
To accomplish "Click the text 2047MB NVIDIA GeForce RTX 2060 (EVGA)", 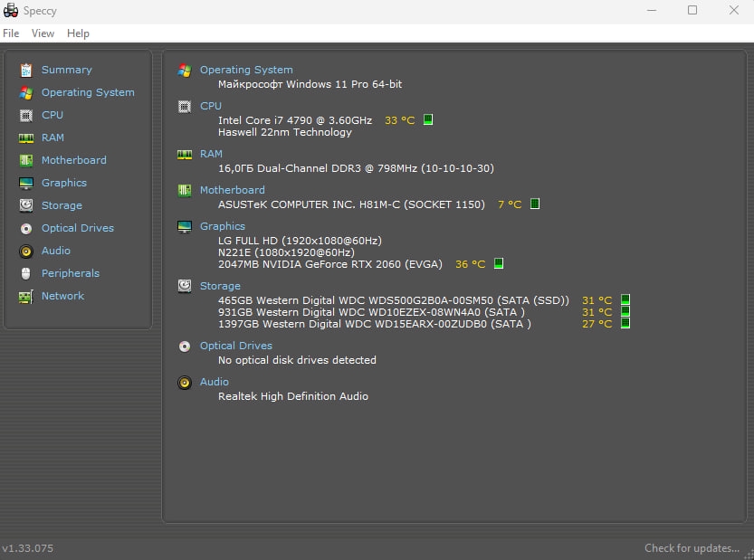I will click(x=329, y=264).
